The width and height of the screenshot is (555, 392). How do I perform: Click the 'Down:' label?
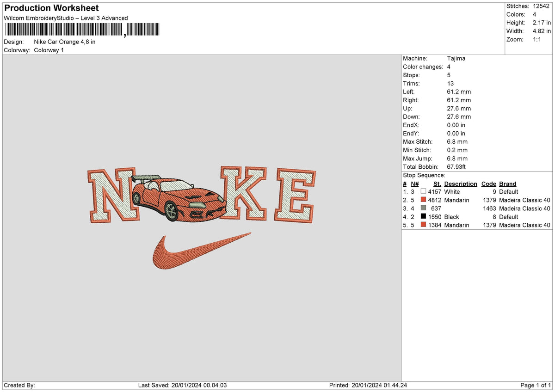pyautogui.click(x=411, y=116)
